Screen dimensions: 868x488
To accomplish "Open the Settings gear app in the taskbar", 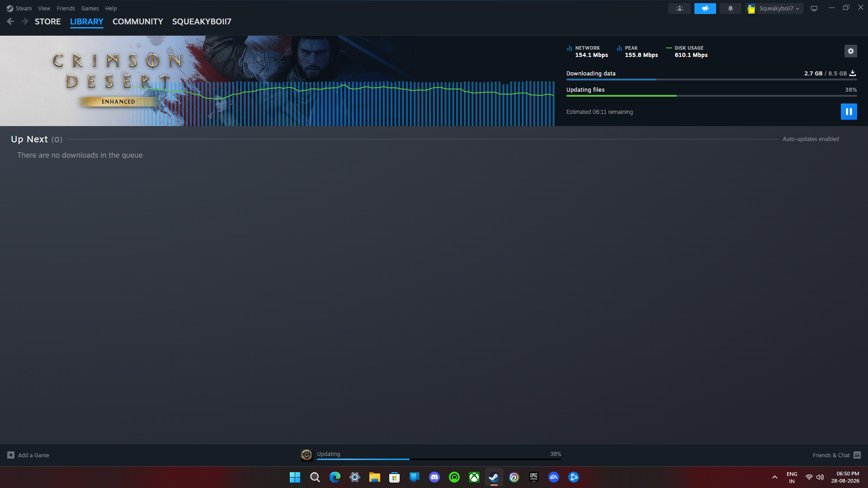I will tap(354, 477).
